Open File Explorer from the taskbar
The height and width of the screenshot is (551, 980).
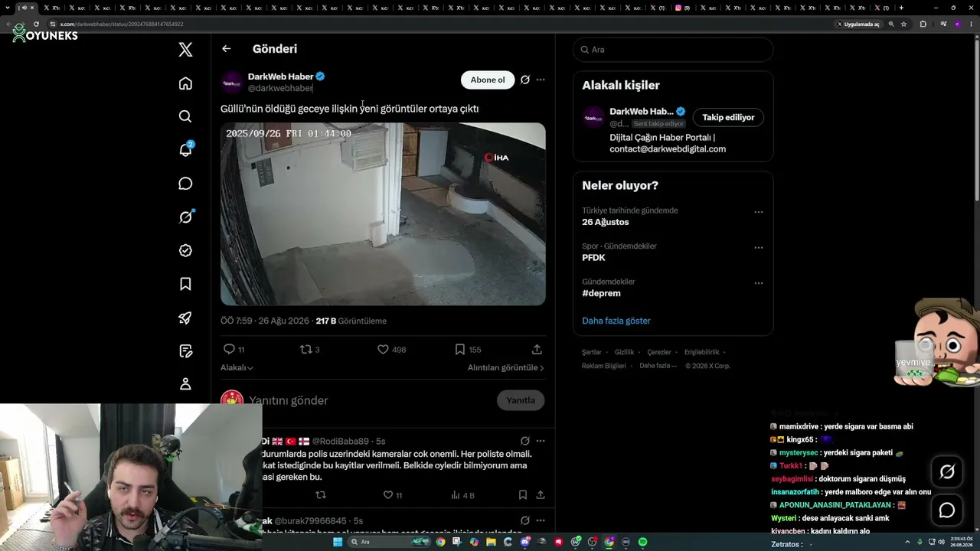coord(491,542)
